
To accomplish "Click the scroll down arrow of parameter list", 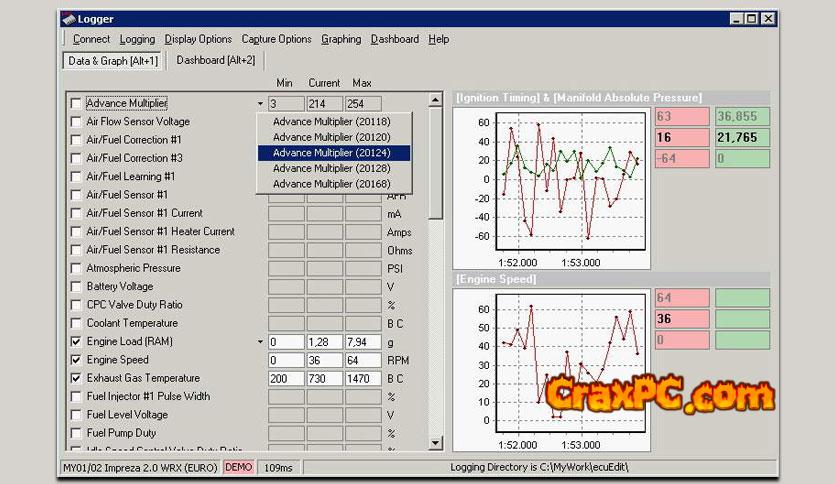I will 435,443.
